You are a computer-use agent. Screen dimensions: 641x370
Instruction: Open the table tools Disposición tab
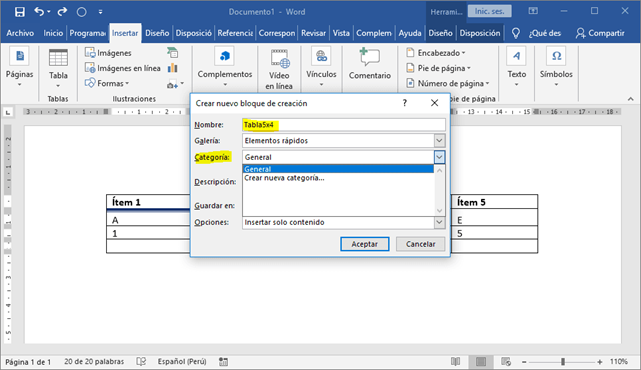click(480, 33)
